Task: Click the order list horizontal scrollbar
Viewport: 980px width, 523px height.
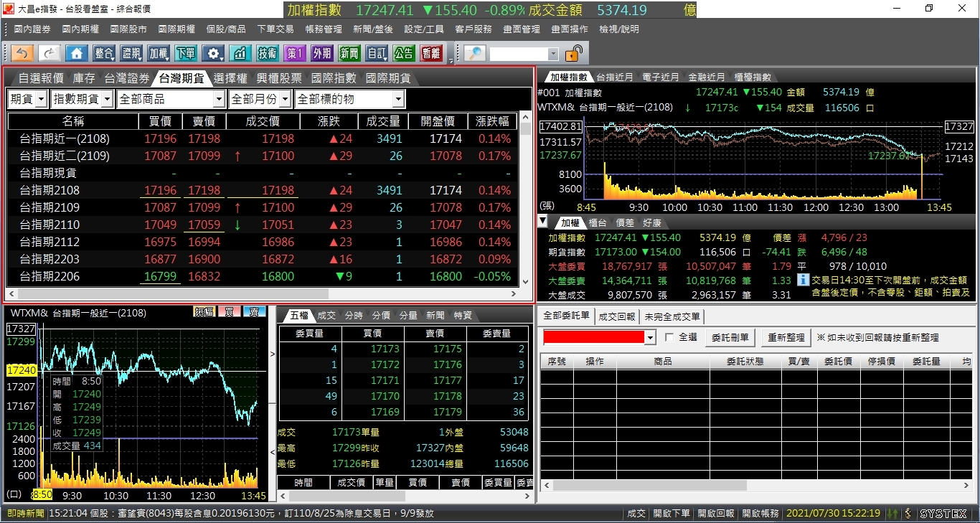Action: (x=755, y=486)
